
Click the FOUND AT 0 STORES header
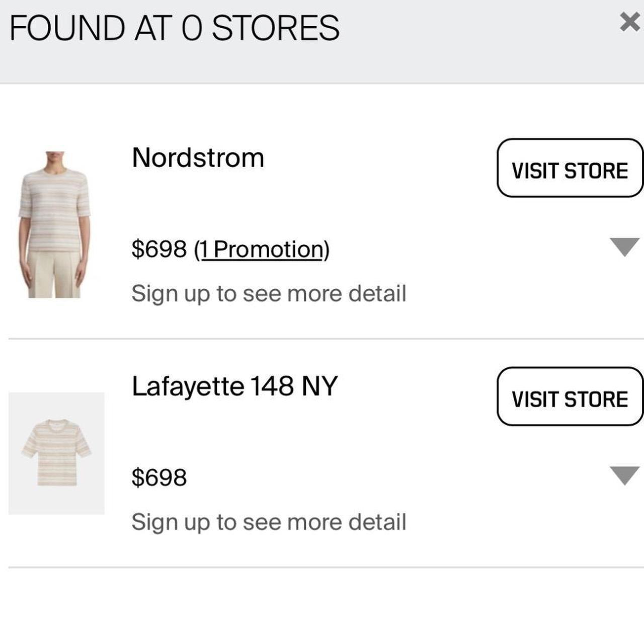(x=175, y=28)
